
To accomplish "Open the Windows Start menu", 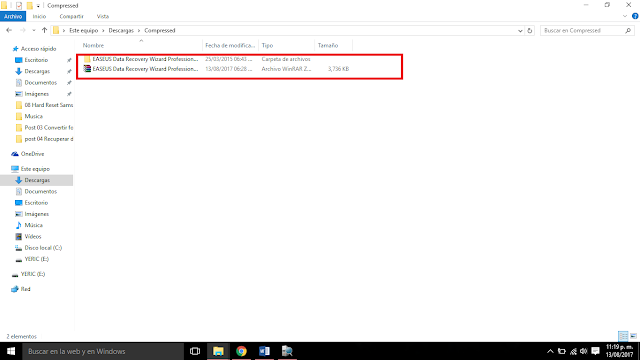I will tap(11, 351).
